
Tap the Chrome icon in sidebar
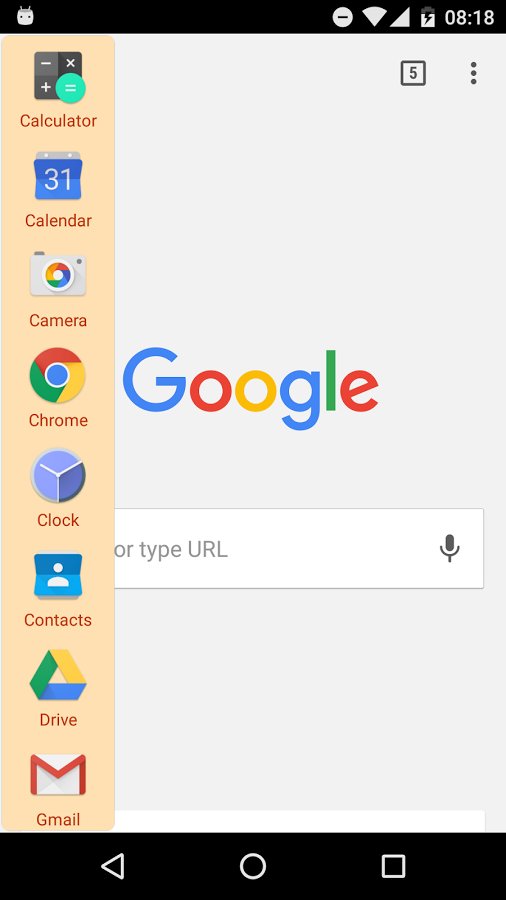tap(58, 375)
